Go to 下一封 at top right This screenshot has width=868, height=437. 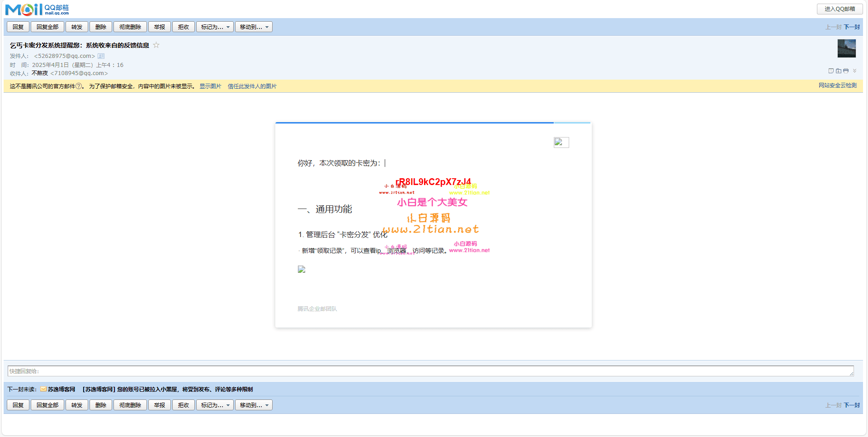tap(852, 27)
